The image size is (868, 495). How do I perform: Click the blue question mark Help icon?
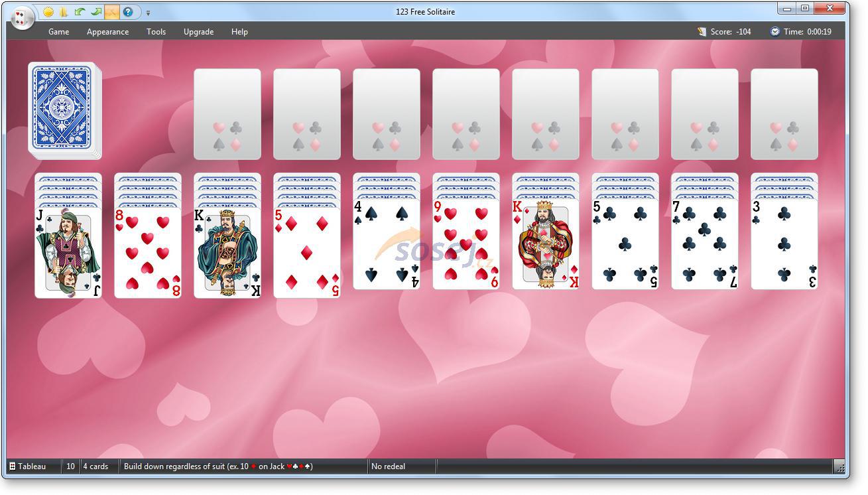pos(128,12)
